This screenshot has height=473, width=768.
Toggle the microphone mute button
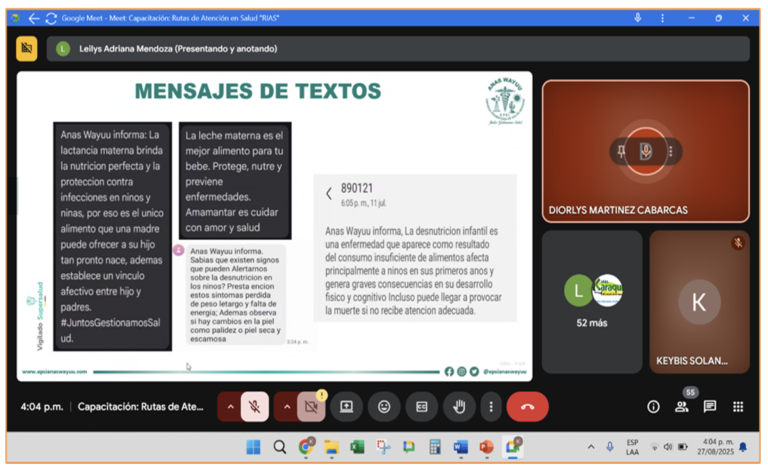255,407
